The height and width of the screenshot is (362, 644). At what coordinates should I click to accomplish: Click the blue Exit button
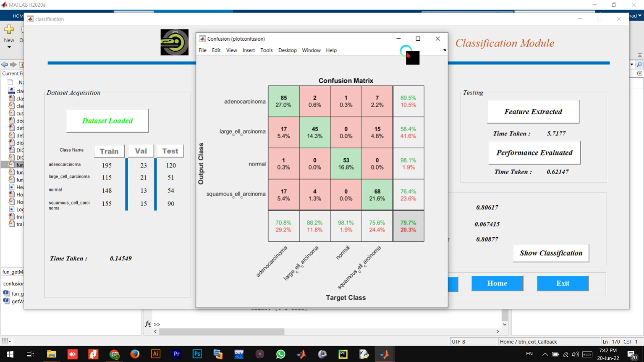click(563, 283)
